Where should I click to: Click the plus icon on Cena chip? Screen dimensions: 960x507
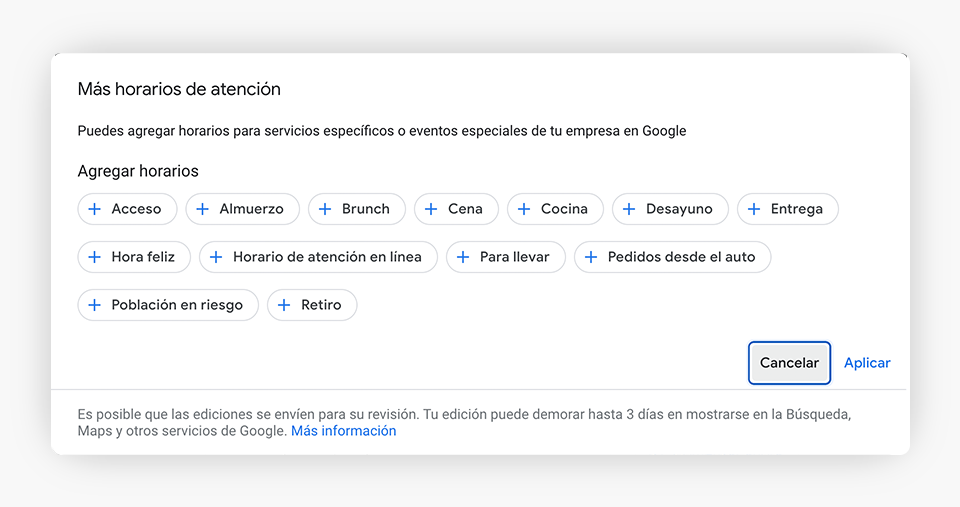point(431,209)
